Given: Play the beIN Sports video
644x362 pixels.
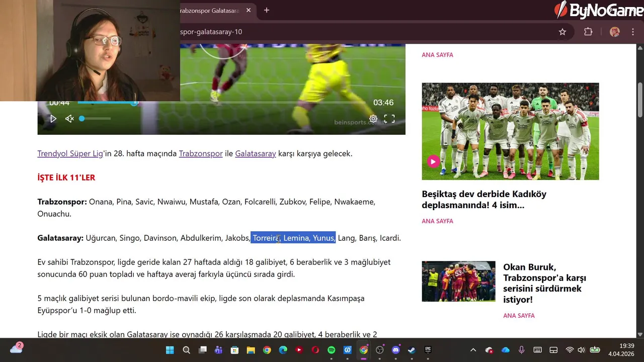Looking at the screenshot, I should coord(53,119).
